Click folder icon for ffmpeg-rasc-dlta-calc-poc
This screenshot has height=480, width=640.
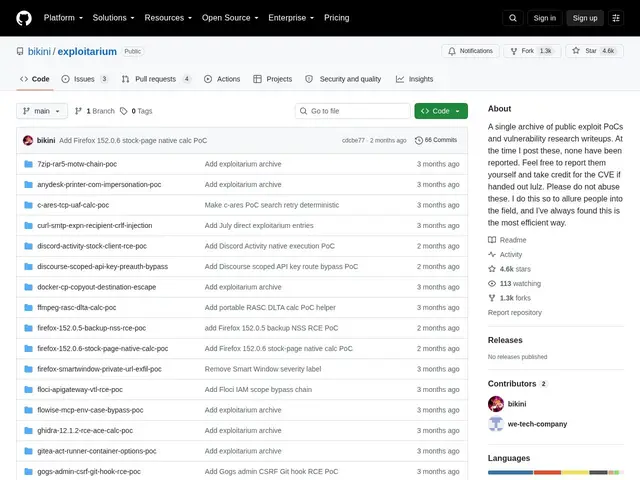click(28, 307)
